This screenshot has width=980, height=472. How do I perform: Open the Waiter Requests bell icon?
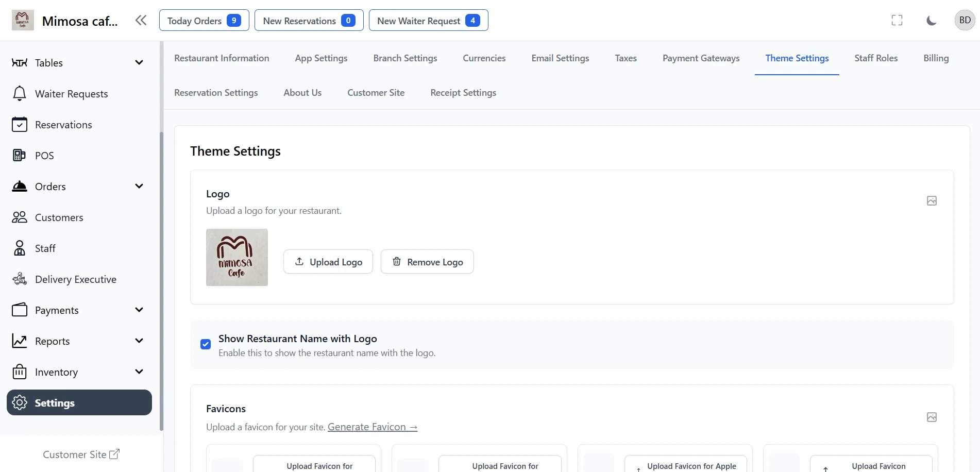19,93
